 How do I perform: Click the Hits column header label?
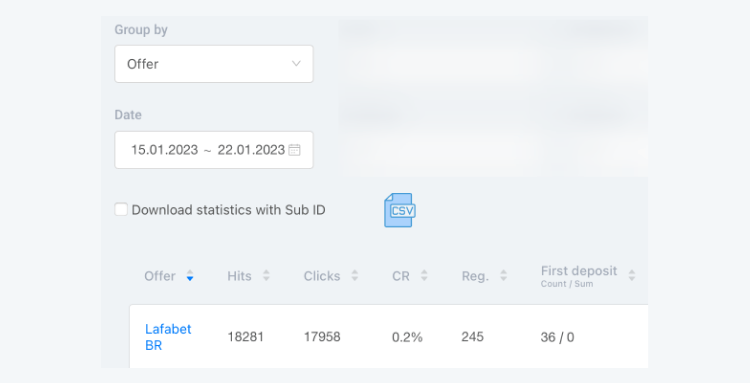(239, 276)
